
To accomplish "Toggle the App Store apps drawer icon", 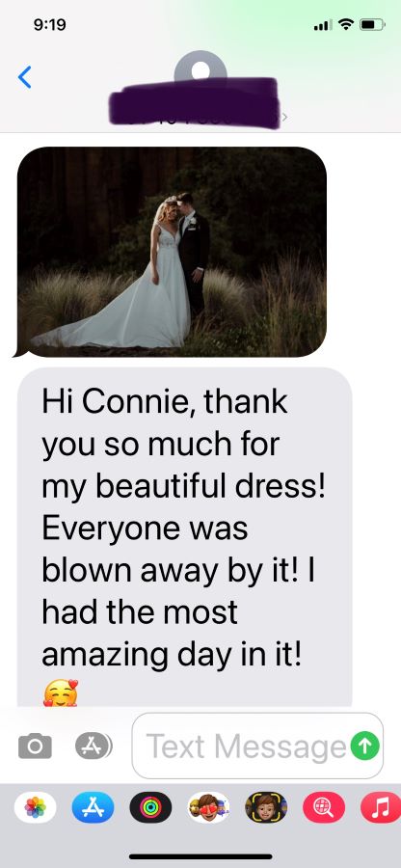I will pyautogui.click(x=94, y=746).
